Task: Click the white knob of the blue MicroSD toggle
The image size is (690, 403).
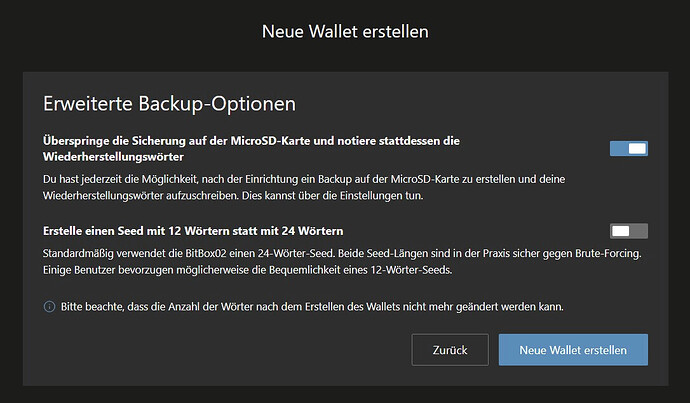Action: tap(637, 149)
